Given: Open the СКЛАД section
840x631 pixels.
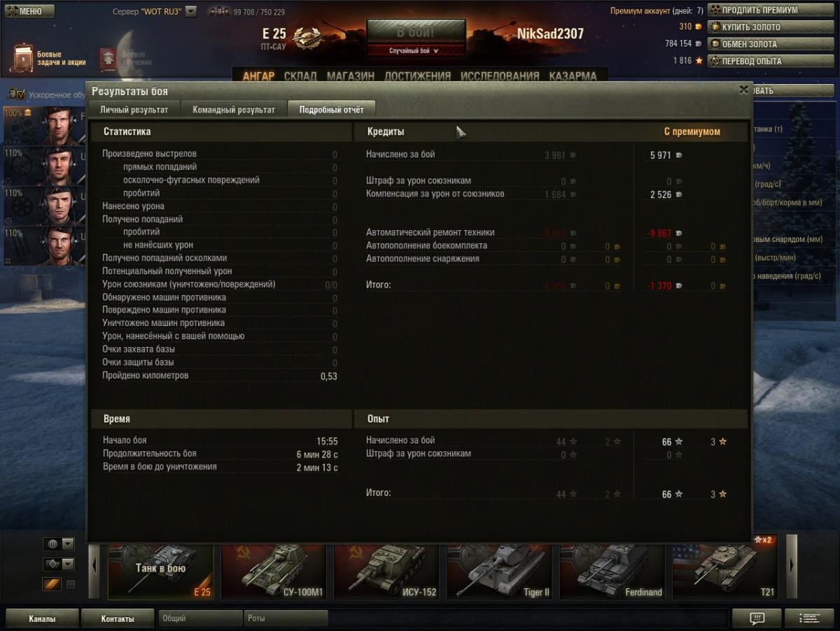Looking at the screenshot, I should coord(300,76).
